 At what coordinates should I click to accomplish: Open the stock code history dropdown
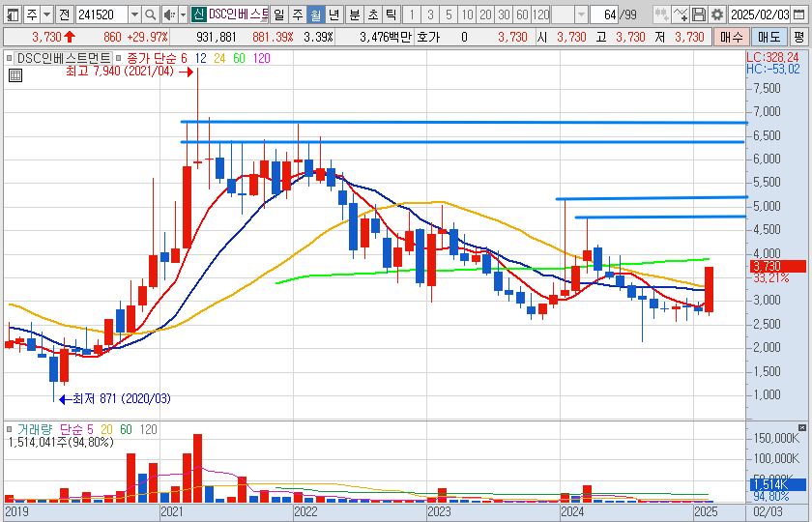134,14
